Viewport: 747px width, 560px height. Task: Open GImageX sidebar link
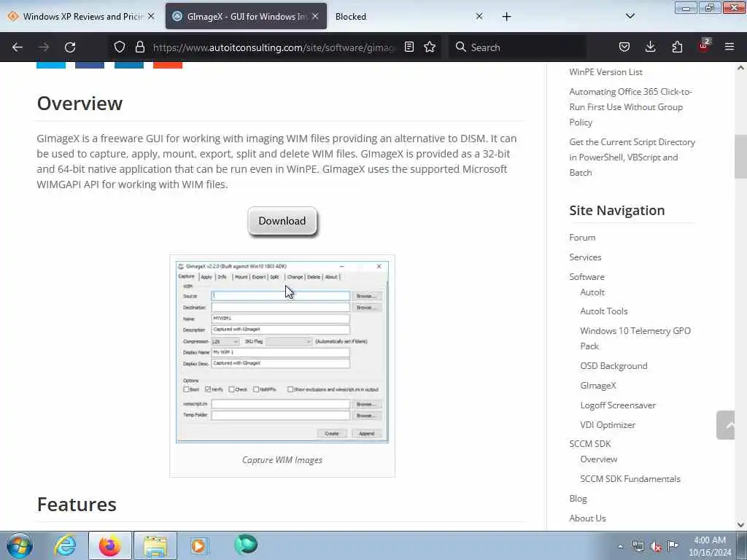pos(598,385)
